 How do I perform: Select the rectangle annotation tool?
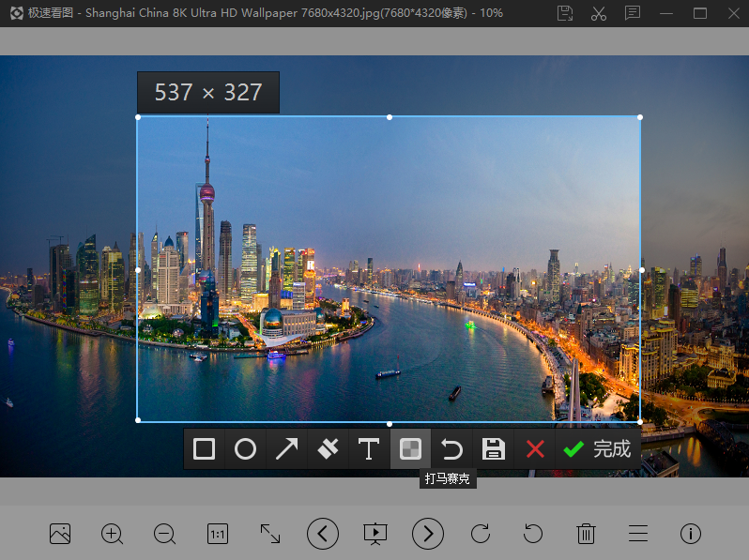204,449
